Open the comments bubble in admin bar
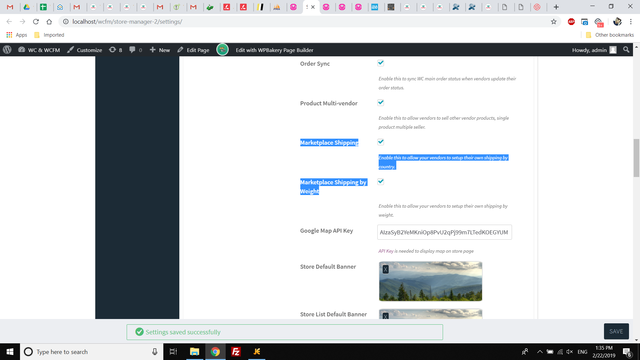640x360 pixels. pyautogui.click(x=136, y=50)
